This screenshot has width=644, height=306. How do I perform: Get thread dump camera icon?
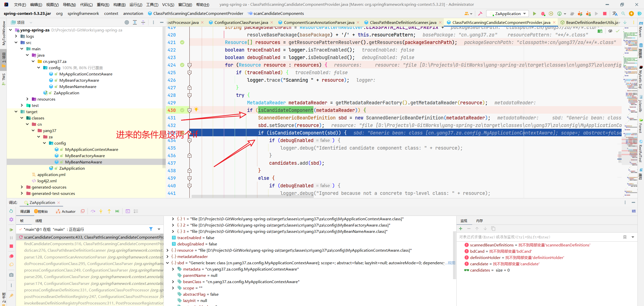[x=11, y=275]
